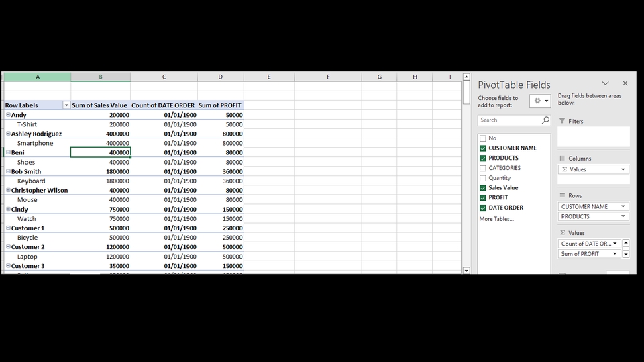Collapse the Customer 2 row group

(8, 247)
